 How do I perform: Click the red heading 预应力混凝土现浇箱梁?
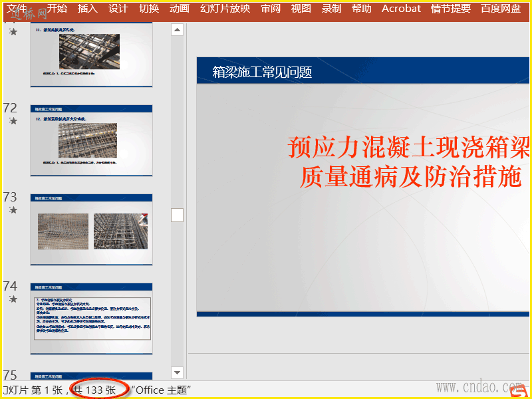tap(408, 147)
